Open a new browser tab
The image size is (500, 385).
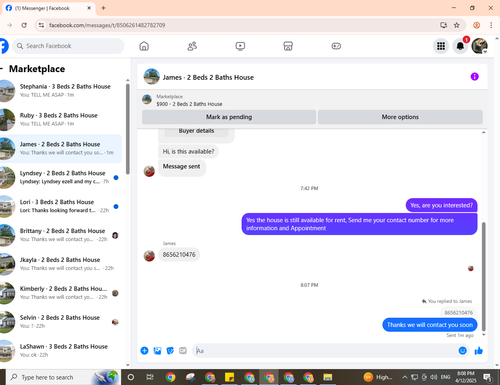pyautogui.click(x=103, y=8)
